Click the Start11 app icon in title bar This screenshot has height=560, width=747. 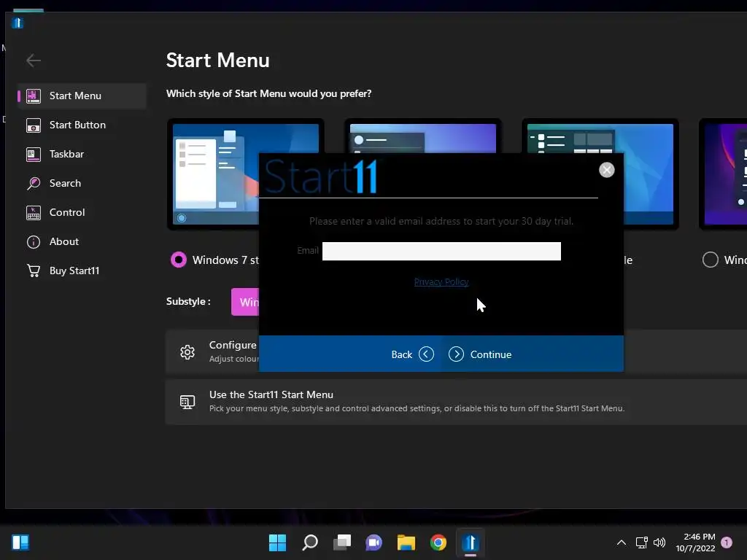click(x=18, y=23)
